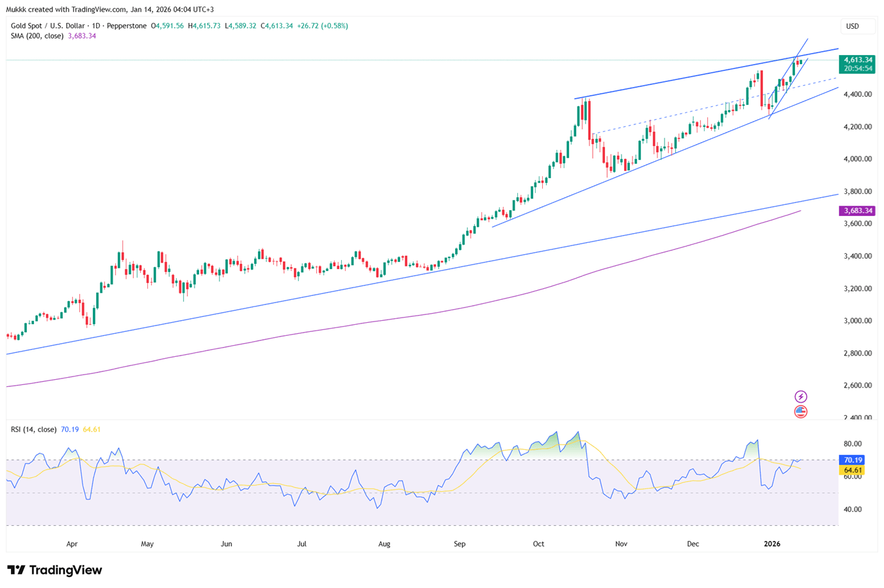
Task: Click the yellow 64.61 RSI average label
Action: click(852, 470)
